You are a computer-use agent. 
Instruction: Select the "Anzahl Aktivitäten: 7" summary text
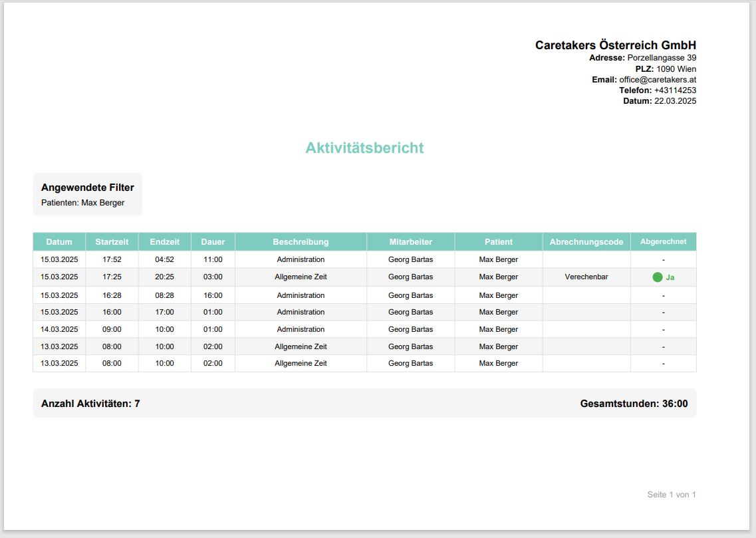(x=90, y=404)
